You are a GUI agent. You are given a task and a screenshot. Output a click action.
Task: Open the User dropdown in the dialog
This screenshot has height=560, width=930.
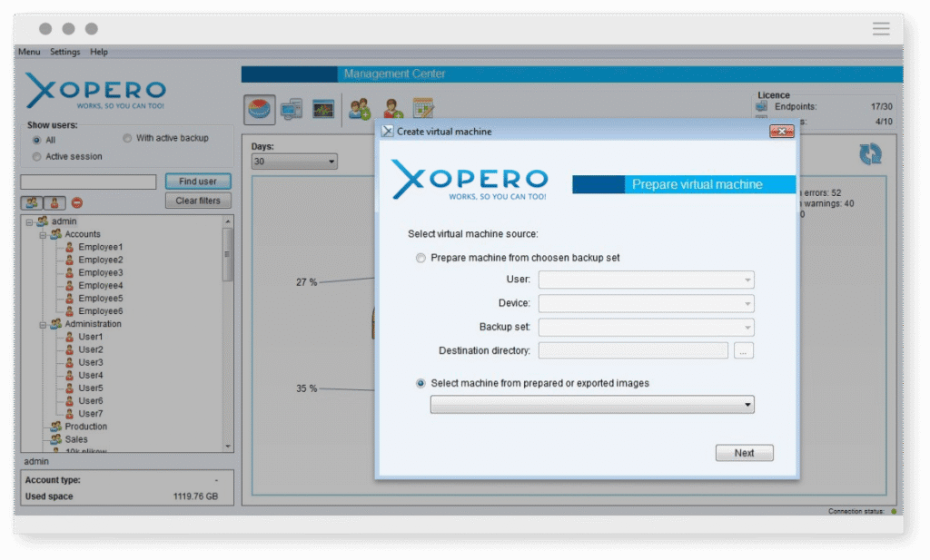click(x=646, y=280)
